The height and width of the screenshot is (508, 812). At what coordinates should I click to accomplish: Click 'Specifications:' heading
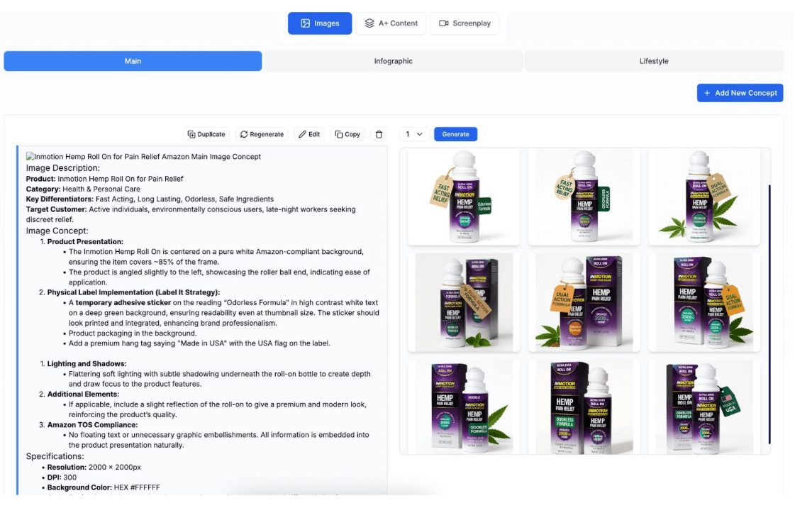(55, 457)
